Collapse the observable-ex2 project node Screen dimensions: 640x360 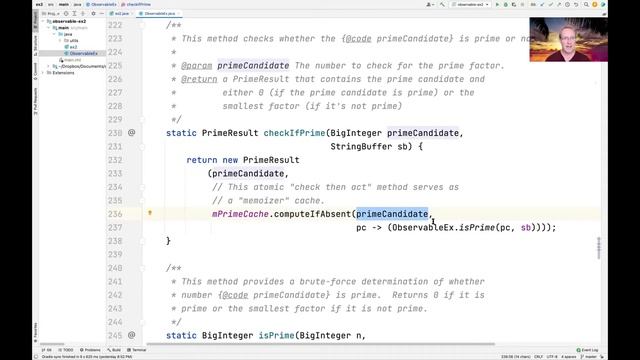click(43, 21)
